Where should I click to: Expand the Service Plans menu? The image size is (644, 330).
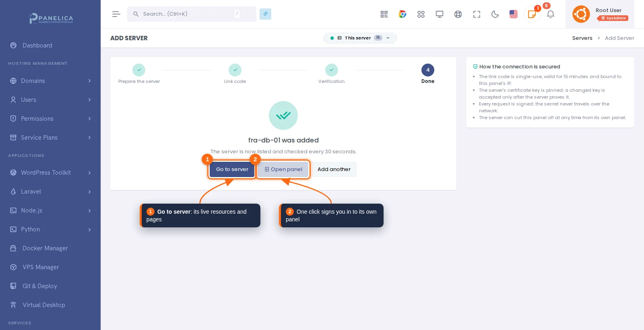[50, 138]
